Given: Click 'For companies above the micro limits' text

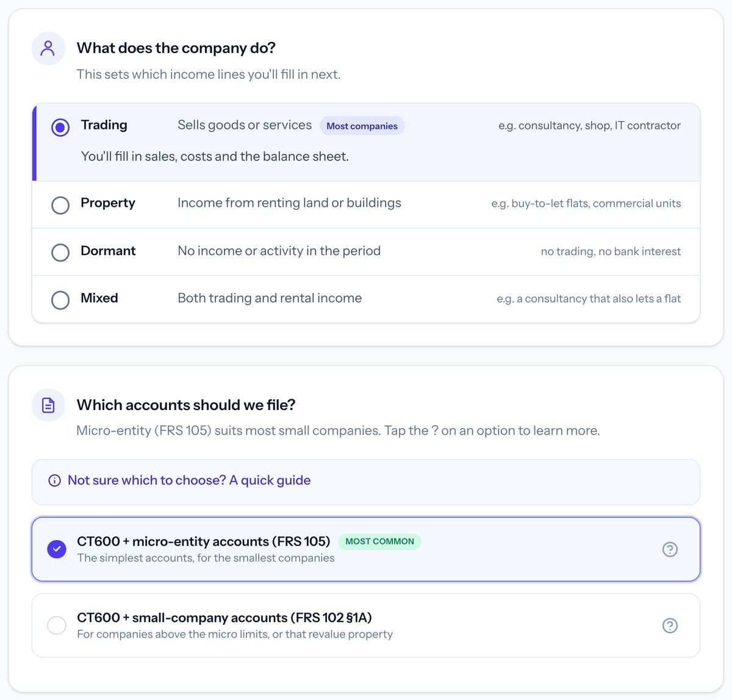Looking at the screenshot, I should (235, 634).
